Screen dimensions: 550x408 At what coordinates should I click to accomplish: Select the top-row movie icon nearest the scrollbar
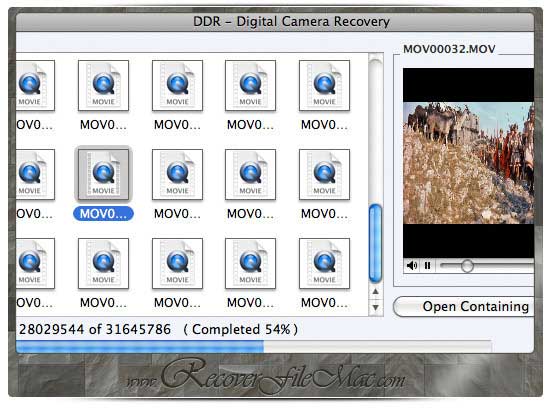324,85
